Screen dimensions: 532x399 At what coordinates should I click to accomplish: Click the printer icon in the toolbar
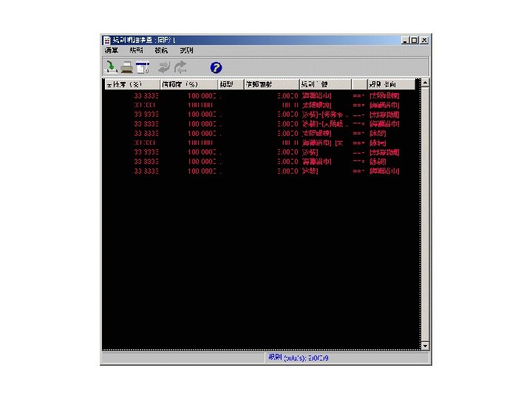click(127, 67)
